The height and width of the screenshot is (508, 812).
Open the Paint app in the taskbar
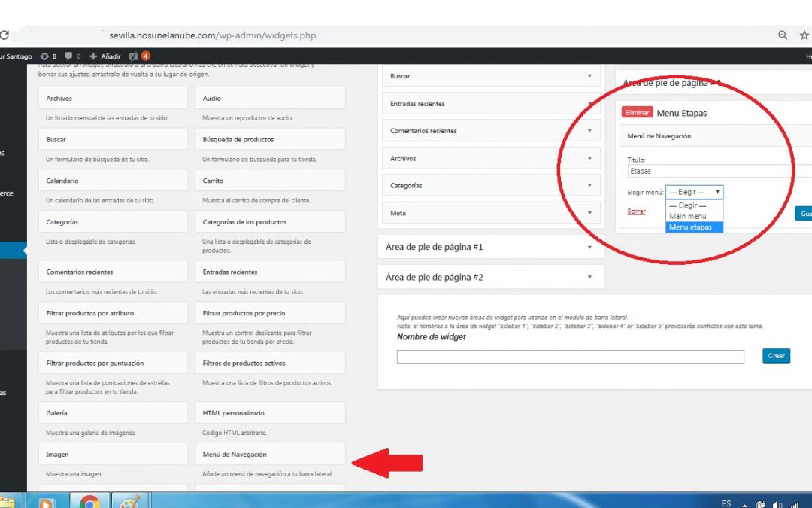pos(130,500)
